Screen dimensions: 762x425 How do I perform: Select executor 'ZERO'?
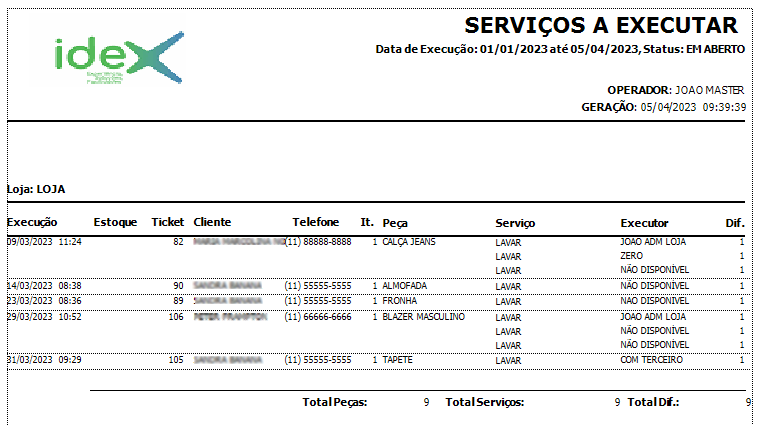(x=631, y=255)
